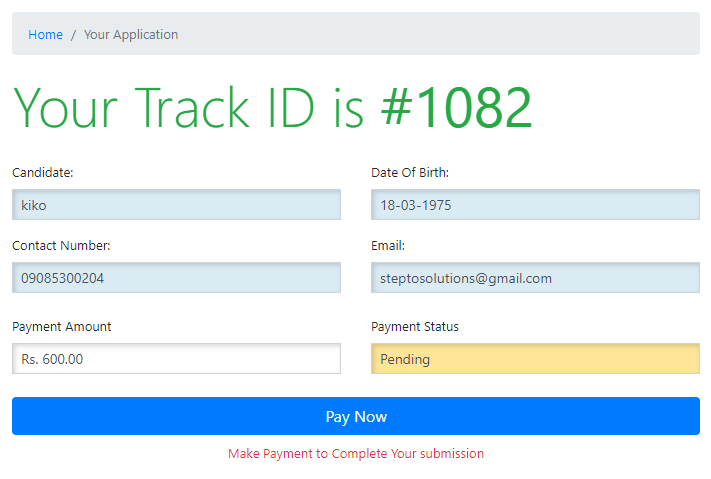The width and height of the screenshot is (711, 479).
Task: Click the 'Your Track ID is' heading text
Action: coord(188,108)
